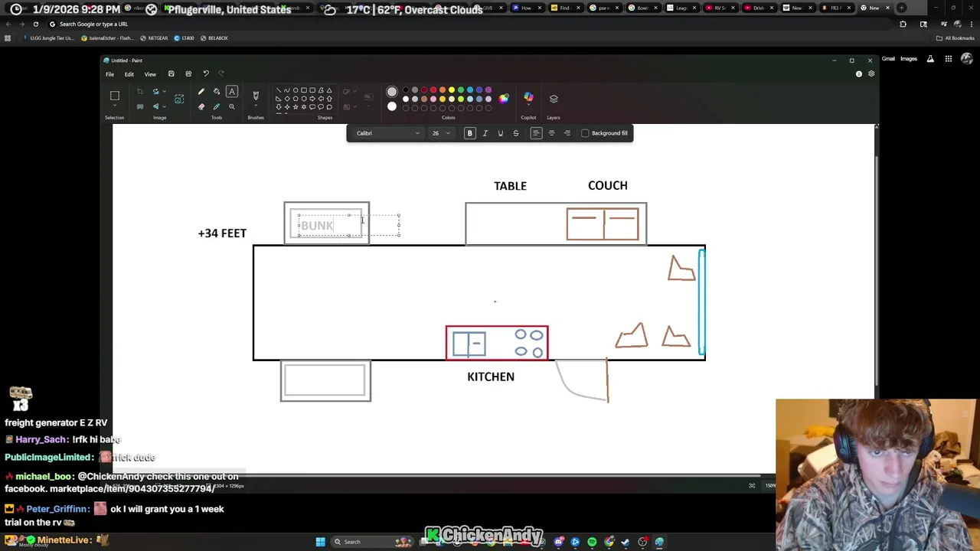This screenshot has width=980, height=551.
Task: Select the five-point star shape
Action: [296, 107]
